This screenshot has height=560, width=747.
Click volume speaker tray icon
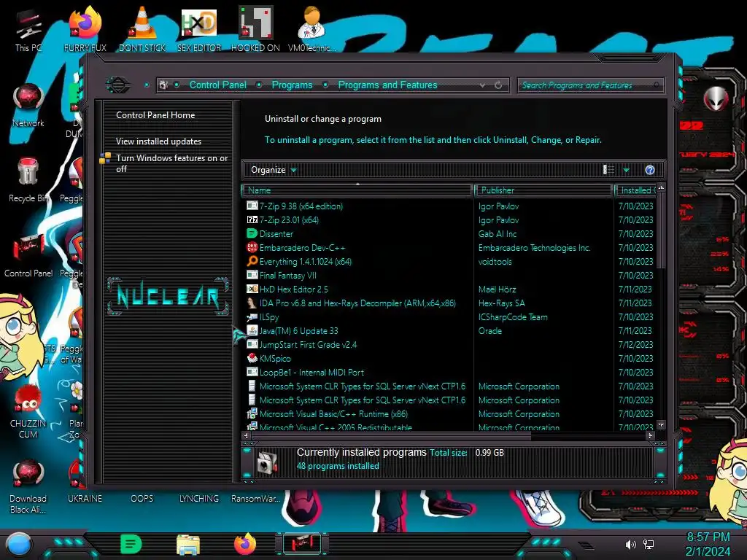[x=630, y=544]
